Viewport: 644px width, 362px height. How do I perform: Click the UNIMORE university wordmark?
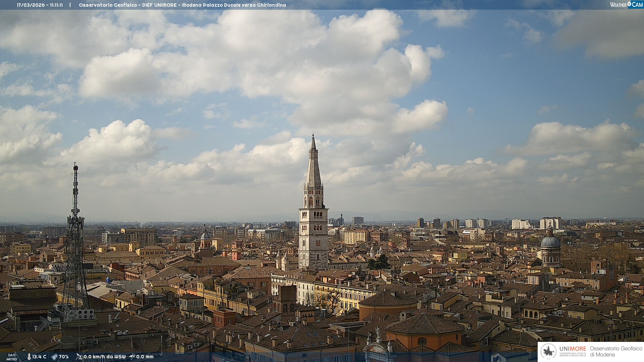[573, 349]
